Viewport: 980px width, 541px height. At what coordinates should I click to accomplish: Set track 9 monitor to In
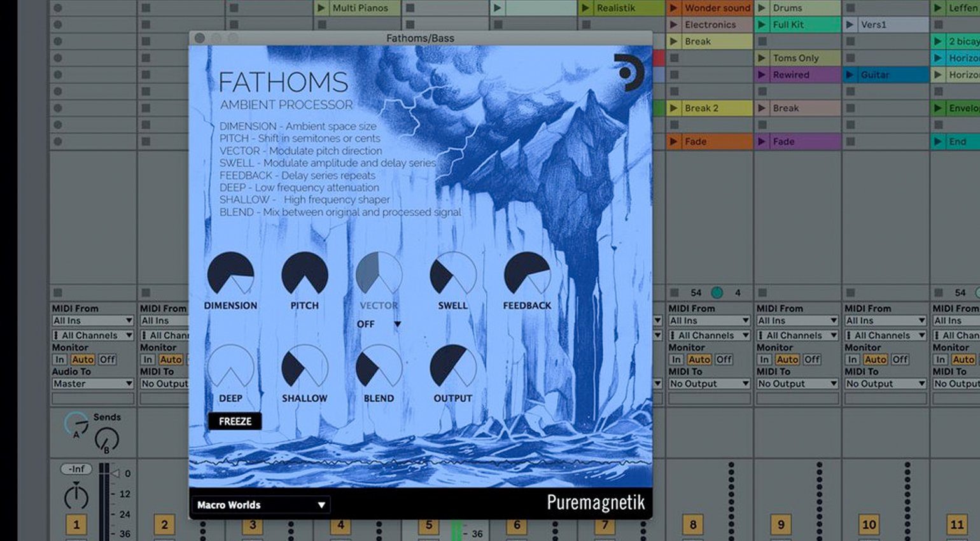tap(764, 360)
